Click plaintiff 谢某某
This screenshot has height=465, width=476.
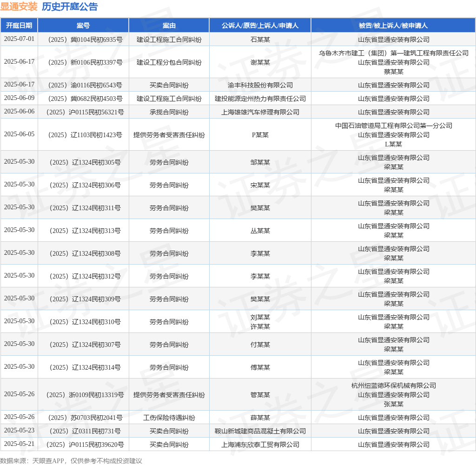[260, 62]
